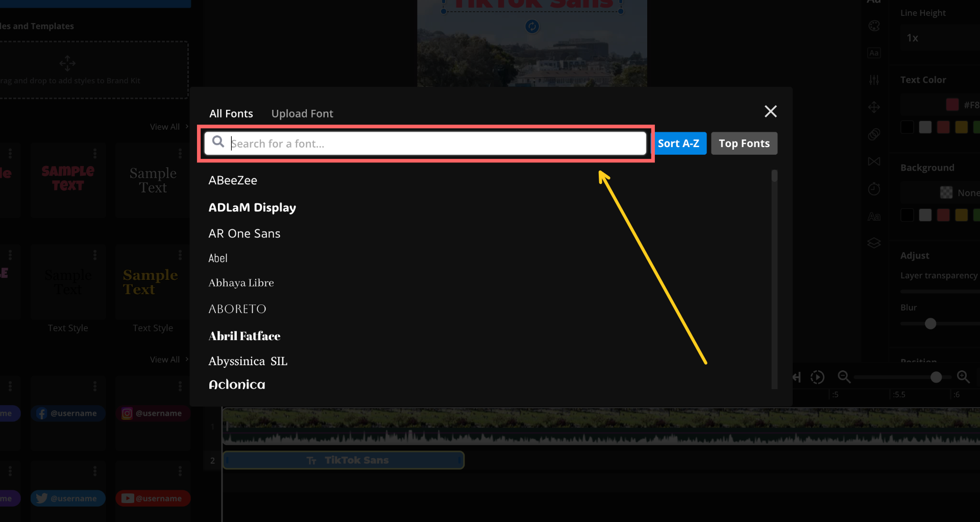Zoom out the timeline with minus magnifier

pyautogui.click(x=844, y=377)
